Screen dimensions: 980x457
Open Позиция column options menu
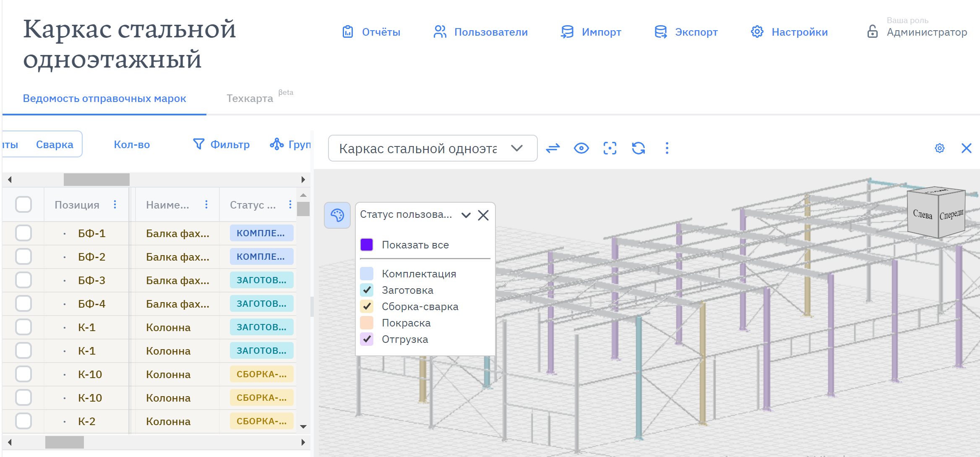115,204
